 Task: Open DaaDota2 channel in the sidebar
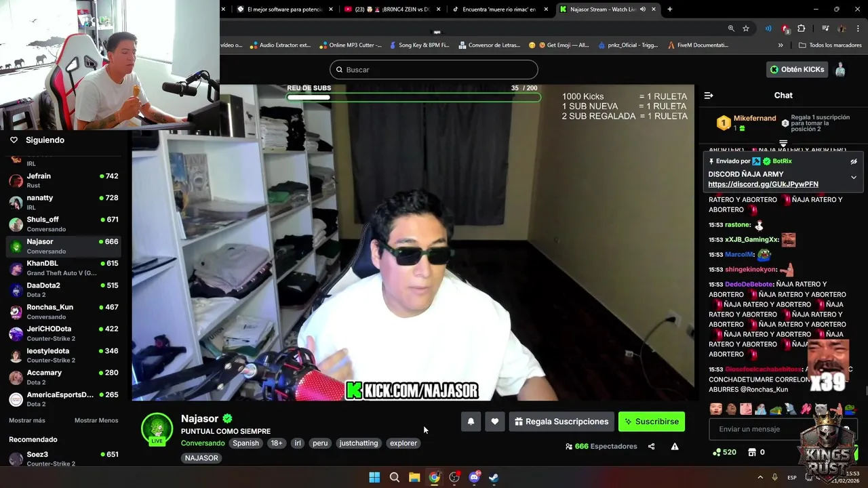[x=64, y=289]
